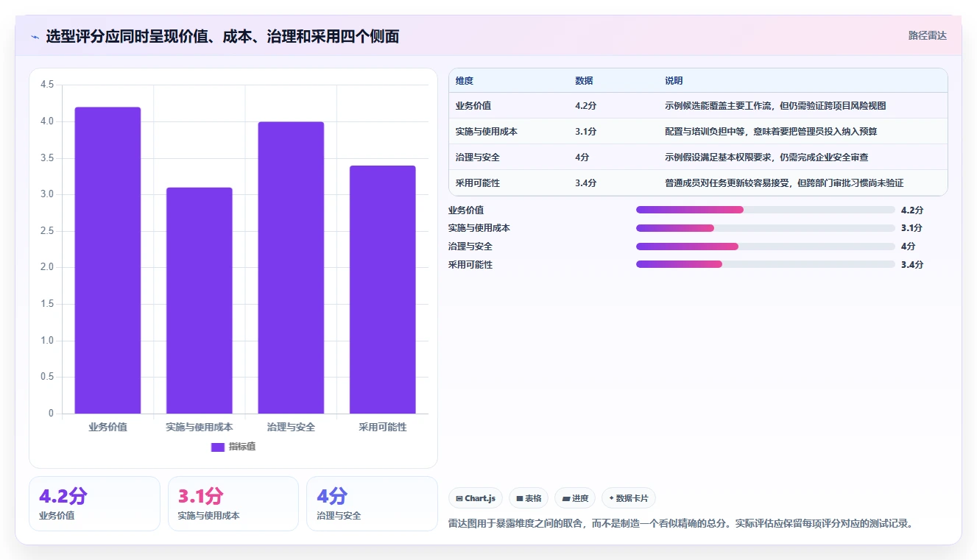Screen dimensions: 977x560
Task: Select the Chart.js tag pill
Action: pos(476,498)
